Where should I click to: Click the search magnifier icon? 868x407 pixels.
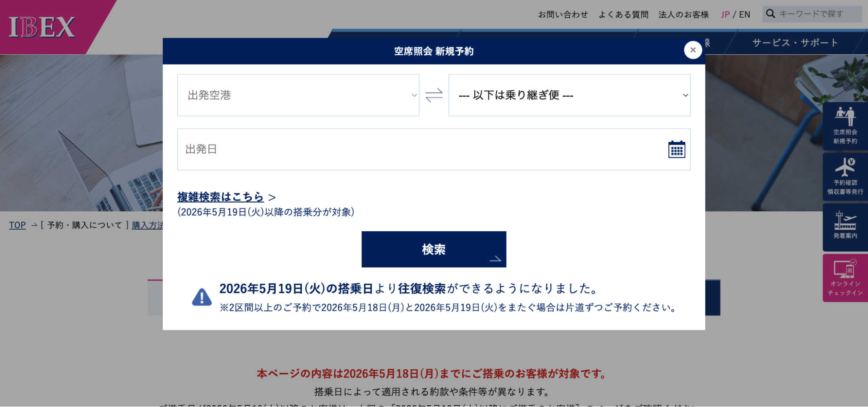tap(770, 14)
